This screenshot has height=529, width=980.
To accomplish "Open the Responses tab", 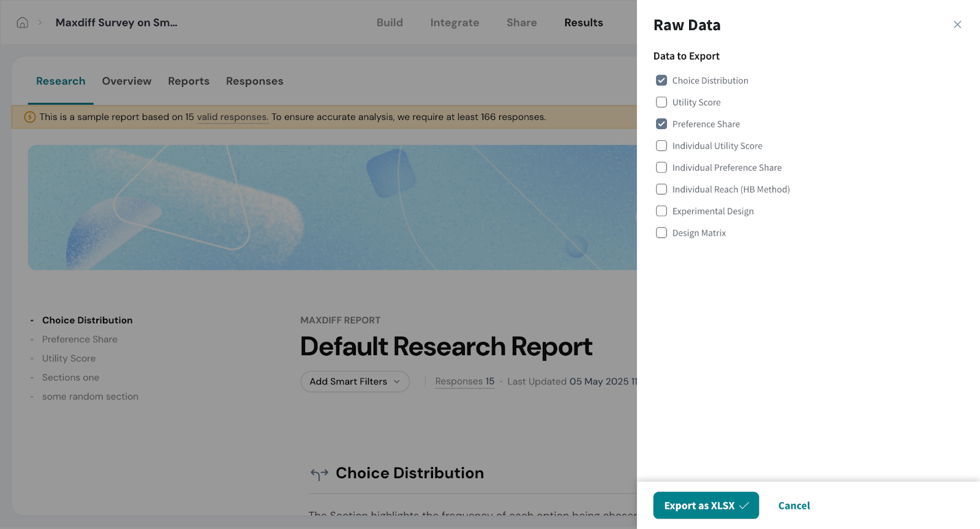I will click(254, 81).
